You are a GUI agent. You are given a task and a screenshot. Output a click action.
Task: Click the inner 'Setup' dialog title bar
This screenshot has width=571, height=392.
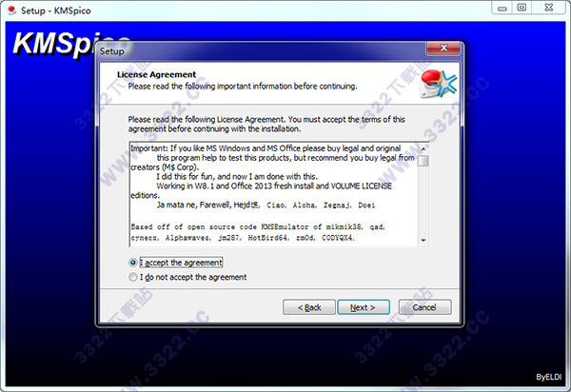(263, 51)
